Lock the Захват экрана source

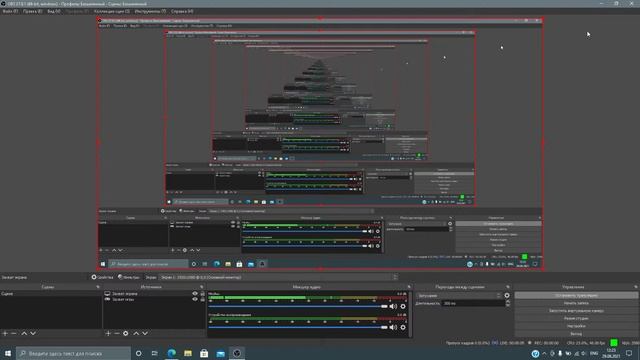202,293
